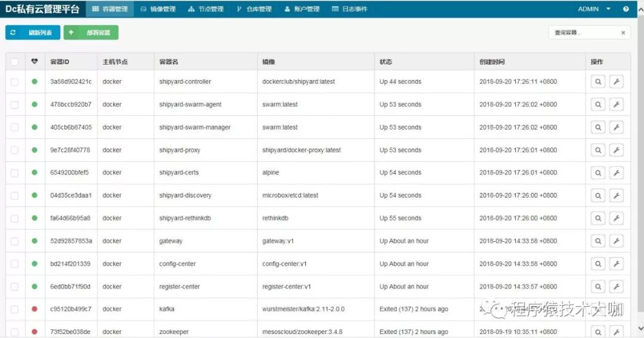Inspect shipyard-discovery with magnifier icon
Screen dimensions: 644x338
pyautogui.click(x=598, y=196)
